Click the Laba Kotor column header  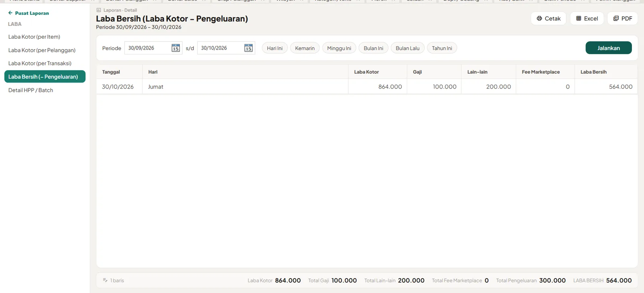pyautogui.click(x=378, y=72)
